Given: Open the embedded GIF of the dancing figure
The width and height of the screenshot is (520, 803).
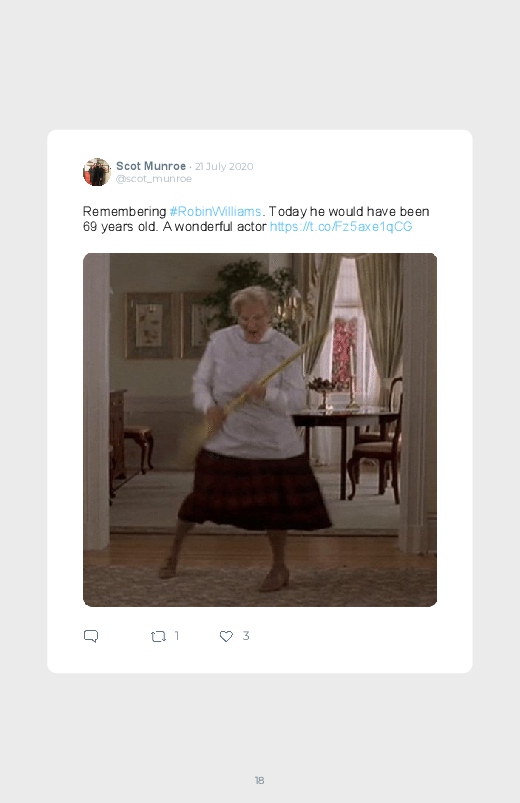Looking at the screenshot, I should (260, 430).
